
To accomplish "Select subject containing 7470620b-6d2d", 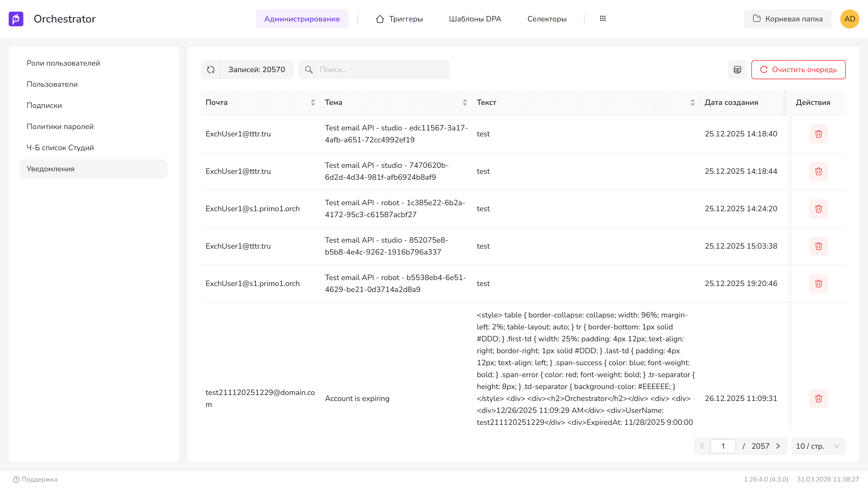I will 387,171.
